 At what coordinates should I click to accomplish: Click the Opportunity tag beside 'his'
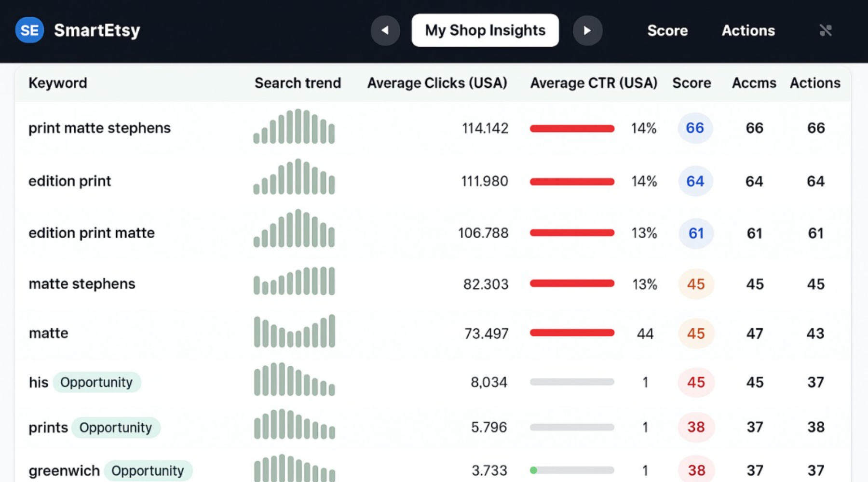[x=96, y=382]
